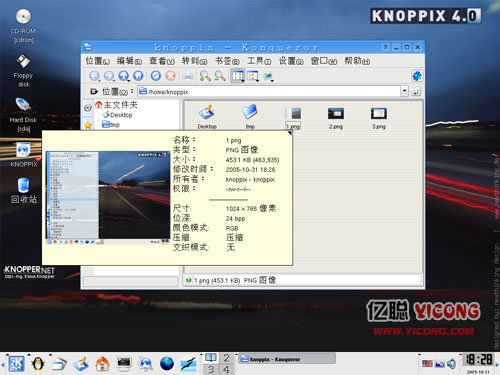The width and height of the screenshot is (500, 375).
Task: Select the 1.png file thumbnail
Action: pos(293,118)
